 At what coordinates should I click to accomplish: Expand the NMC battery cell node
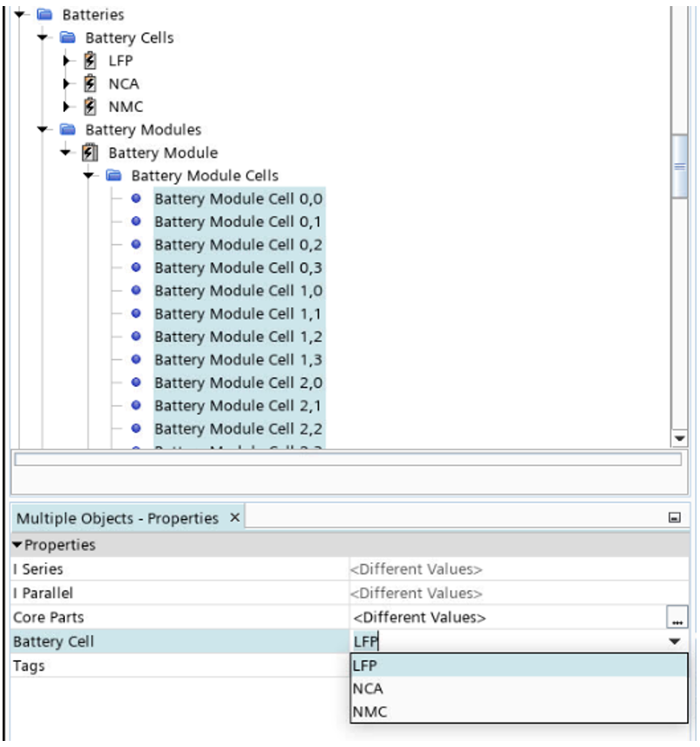pos(68,107)
